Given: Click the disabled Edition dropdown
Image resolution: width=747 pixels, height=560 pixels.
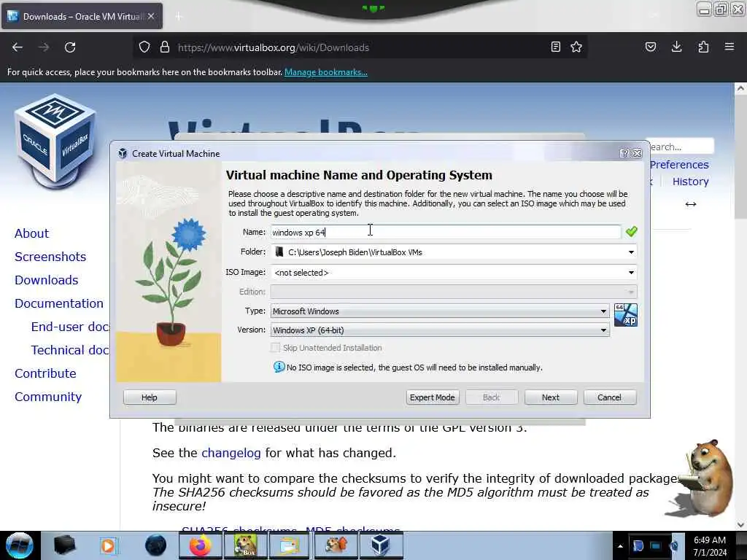Looking at the screenshot, I should (454, 292).
